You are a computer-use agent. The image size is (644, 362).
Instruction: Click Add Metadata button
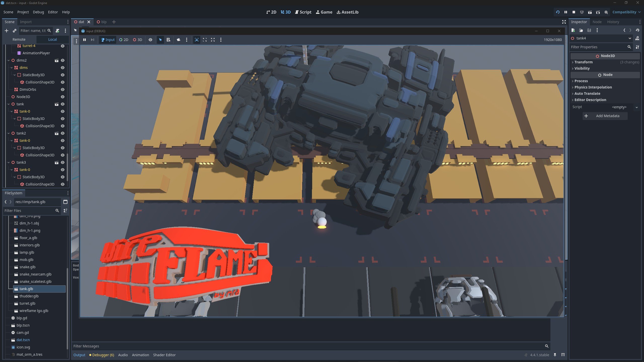click(605, 116)
